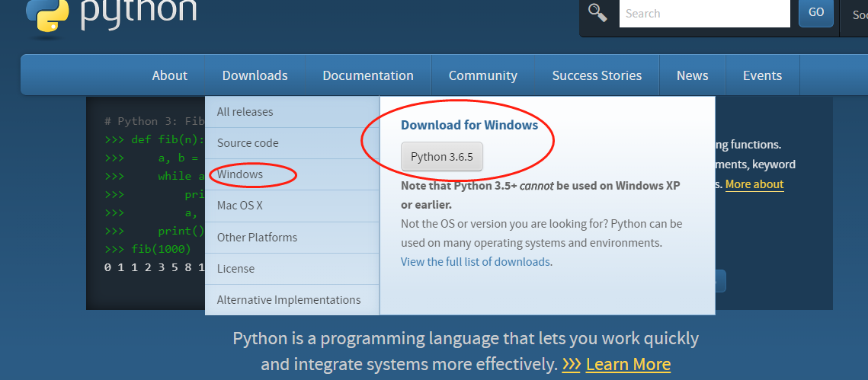Open the Community menu
This screenshot has height=380, width=868.
(x=482, y=75)
